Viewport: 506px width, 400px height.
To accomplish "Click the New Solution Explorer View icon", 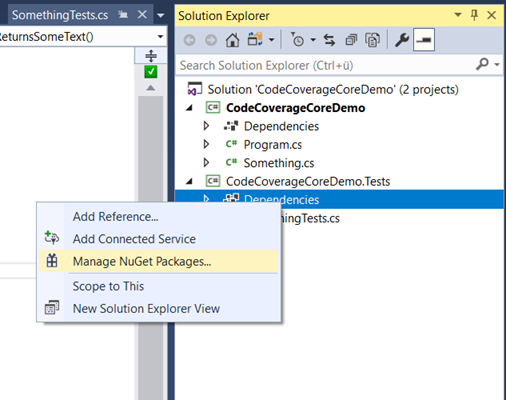I will [x=52, y=307].
